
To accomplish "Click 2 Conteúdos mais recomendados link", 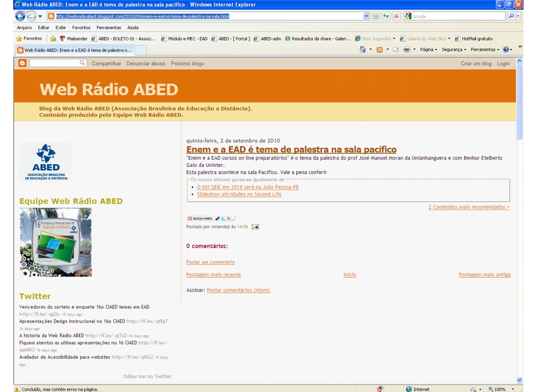I will [x=469, y=207].
